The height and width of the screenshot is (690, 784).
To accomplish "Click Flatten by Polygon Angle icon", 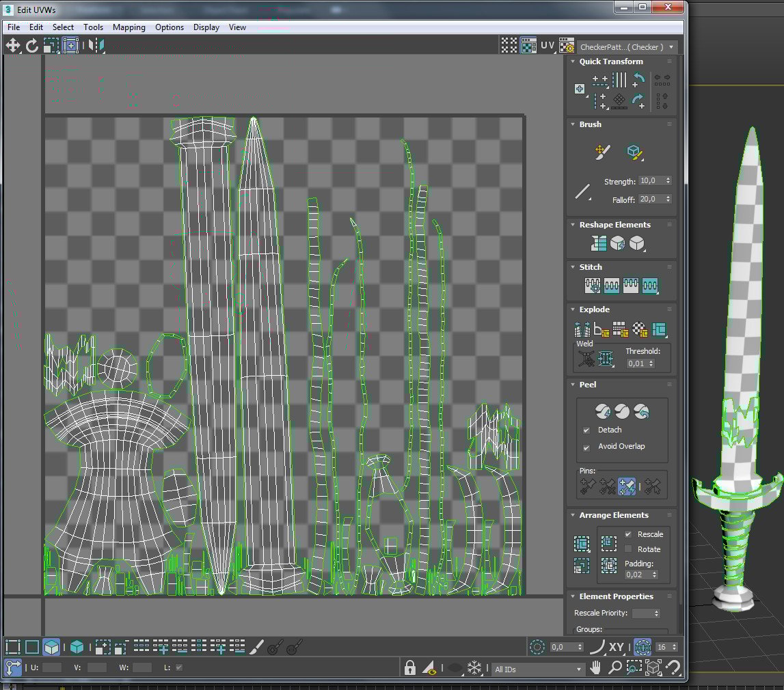I will point(601,329).
